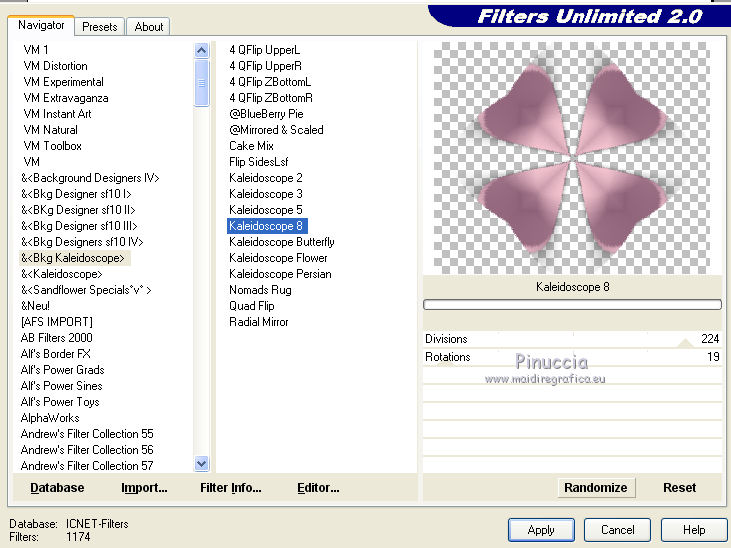Choose the highlighted Kaleidoscope 8 filter

(x=267, y=226)
